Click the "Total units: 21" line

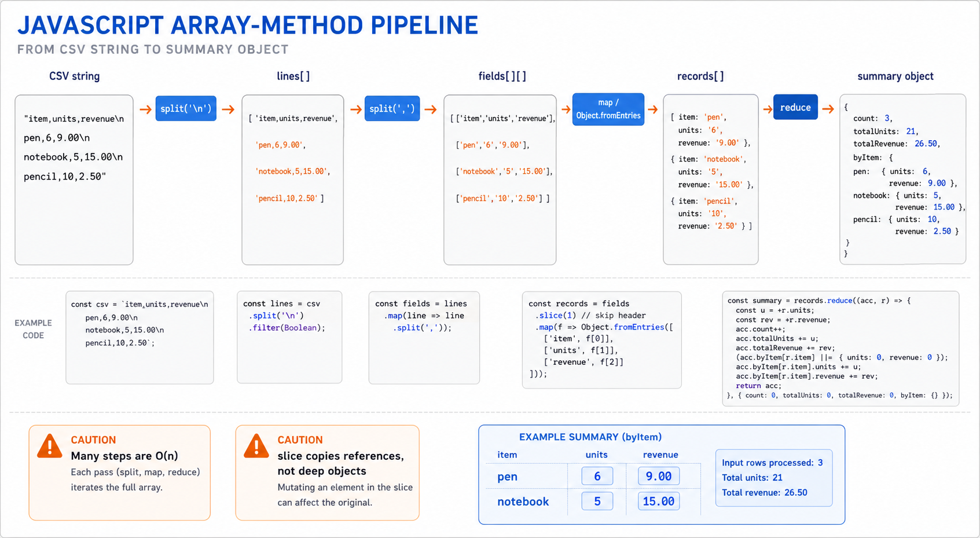752,478
